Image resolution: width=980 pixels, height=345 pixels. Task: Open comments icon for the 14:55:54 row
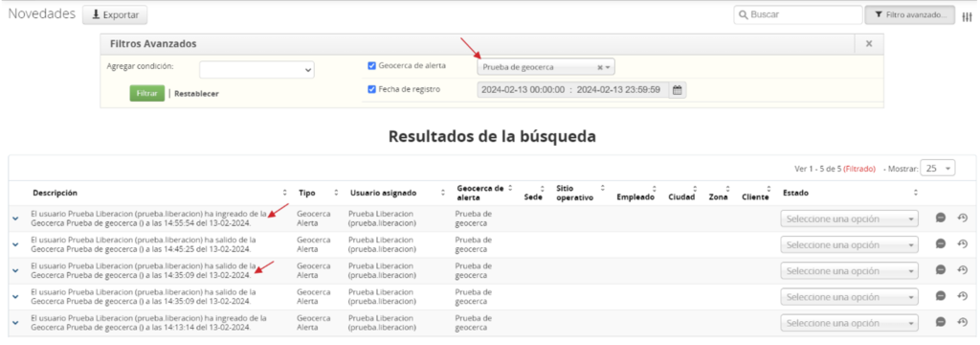pyautogui.click(x=940, y=218)
